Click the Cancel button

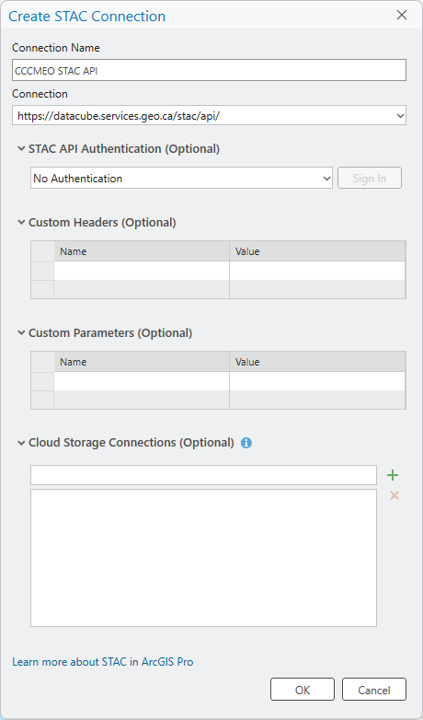[374, 690]
